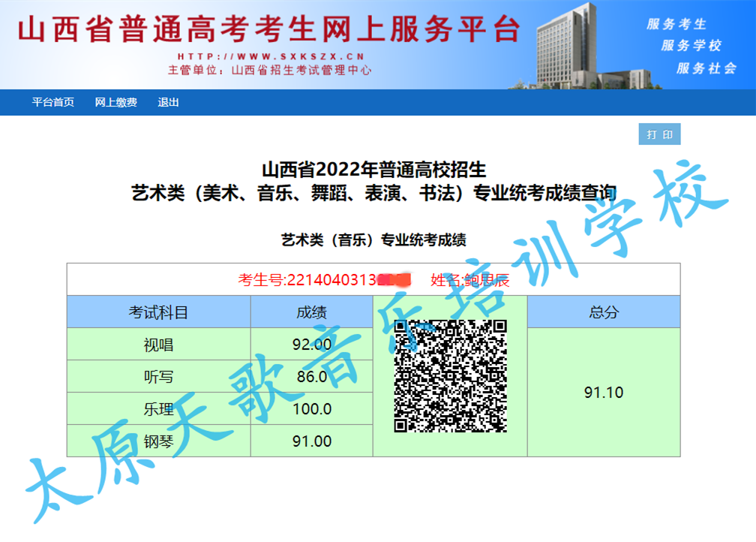Open the 平台首页 menu item
756x542 pixels.
53,102
